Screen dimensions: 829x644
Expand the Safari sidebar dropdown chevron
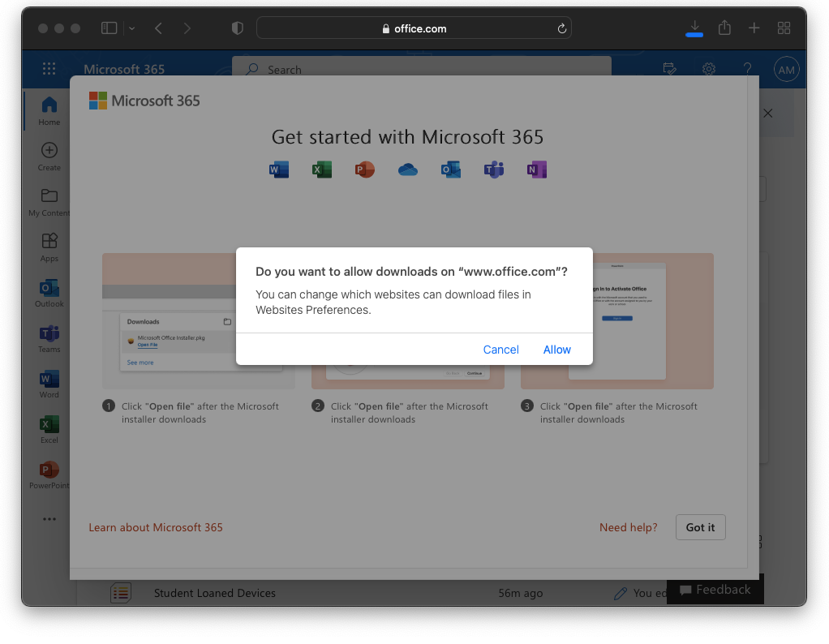point(131,28)
